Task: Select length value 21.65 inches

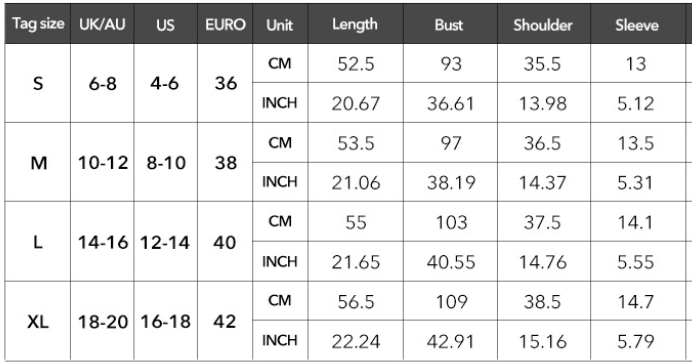Action: pos(356,261)
